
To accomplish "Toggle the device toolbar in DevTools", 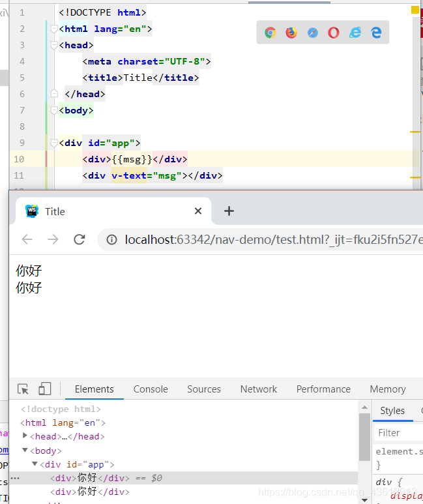I will [x=45, y=389].
